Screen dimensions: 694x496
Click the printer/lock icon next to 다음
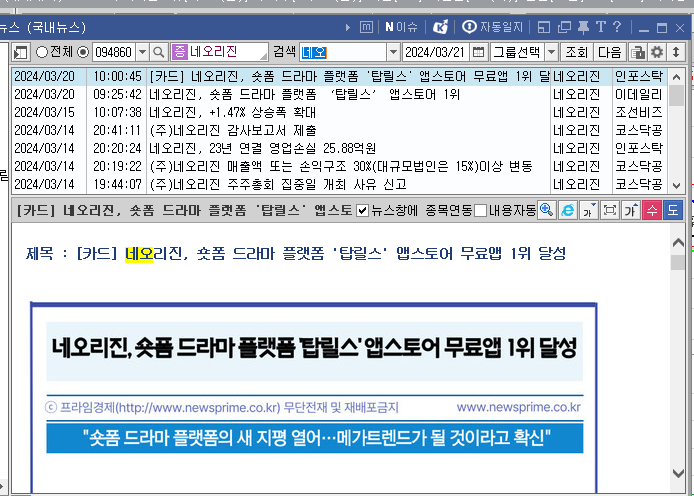point(638,52)
